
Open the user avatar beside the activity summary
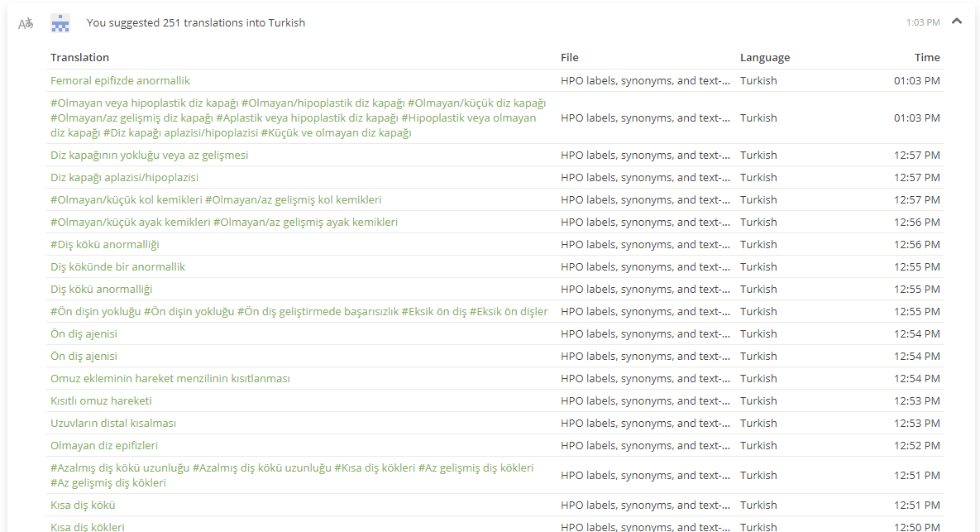click(60, 23)
